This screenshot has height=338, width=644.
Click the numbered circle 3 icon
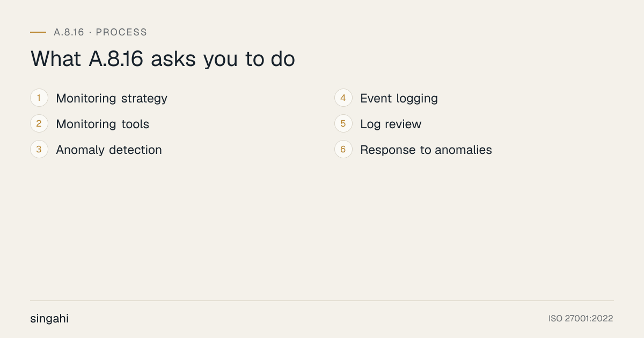39,150
